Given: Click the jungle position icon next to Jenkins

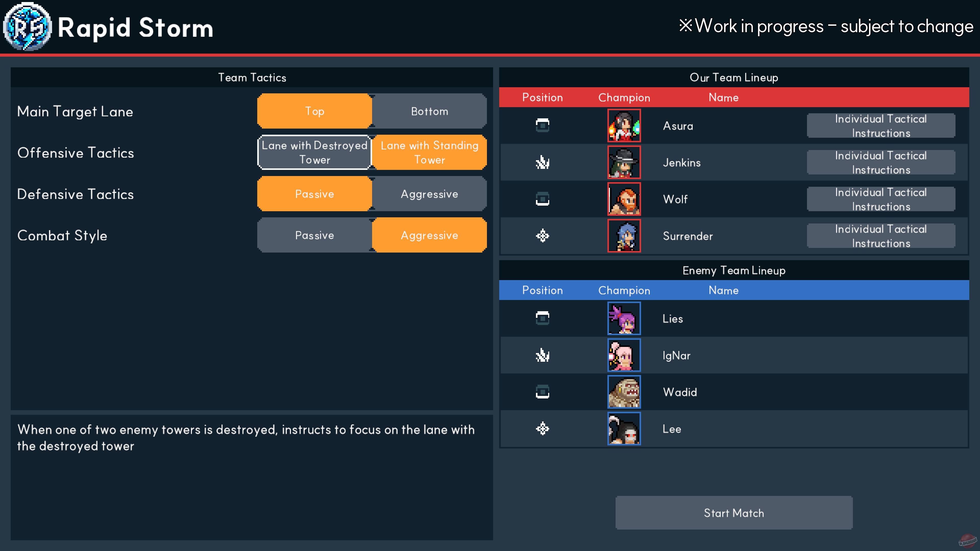Looking at the screenshot, I should pyautogui.click(x=543, y=162).
